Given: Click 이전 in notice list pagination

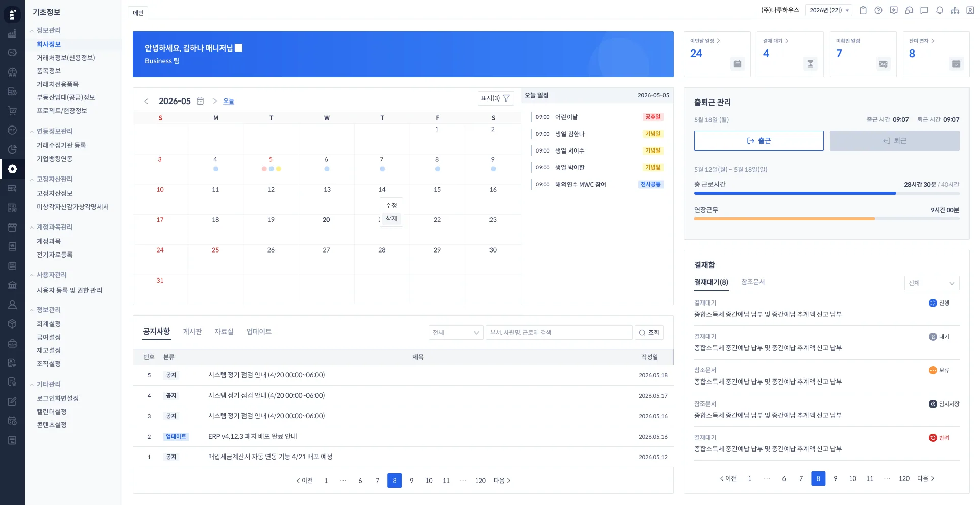Looking at the screenshot, I should pyautogui.click(x=305, y=481).
